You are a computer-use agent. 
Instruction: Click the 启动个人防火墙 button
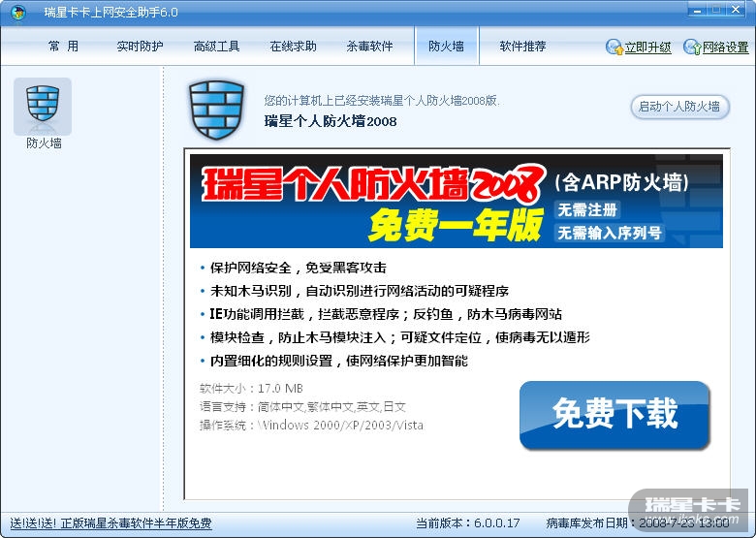679,106
